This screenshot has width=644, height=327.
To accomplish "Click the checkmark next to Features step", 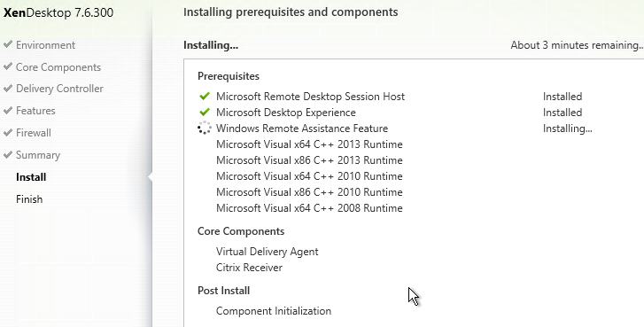I will pyautogui.click(x=8, y=110).
